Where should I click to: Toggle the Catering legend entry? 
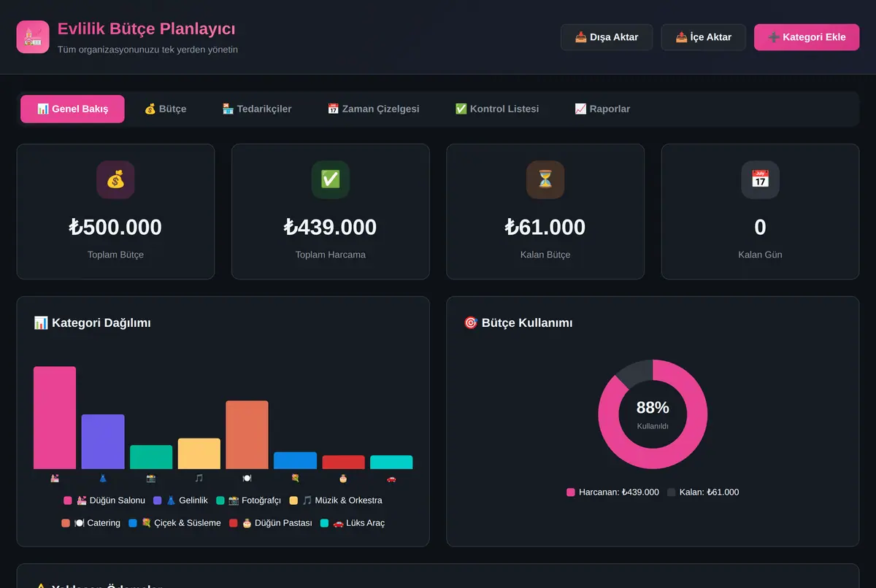[91, 523]
